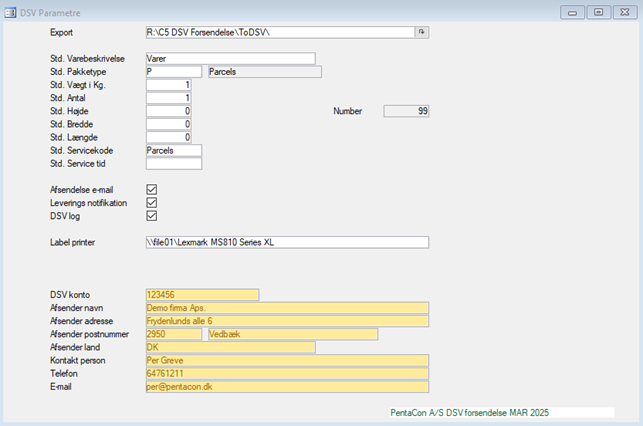Click the Telefon number field
This screenshot has height=426, width=643.
(286, 373)
